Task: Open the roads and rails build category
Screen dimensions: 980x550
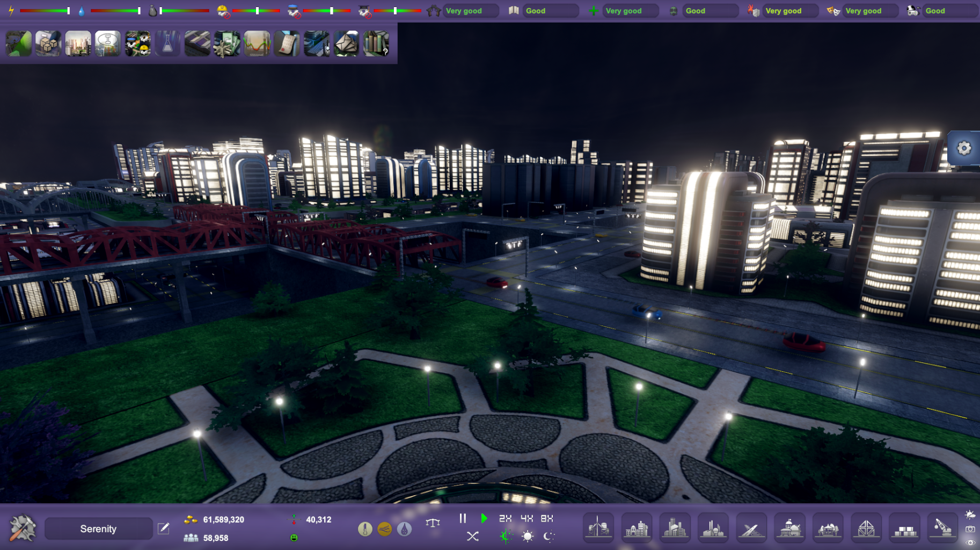Action: point(751,527)
